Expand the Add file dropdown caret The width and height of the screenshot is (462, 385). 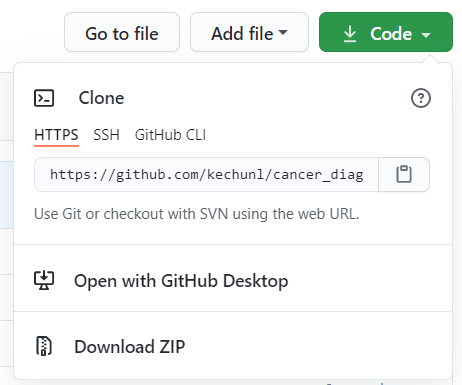pyautogui.click(x=283, y=32)
